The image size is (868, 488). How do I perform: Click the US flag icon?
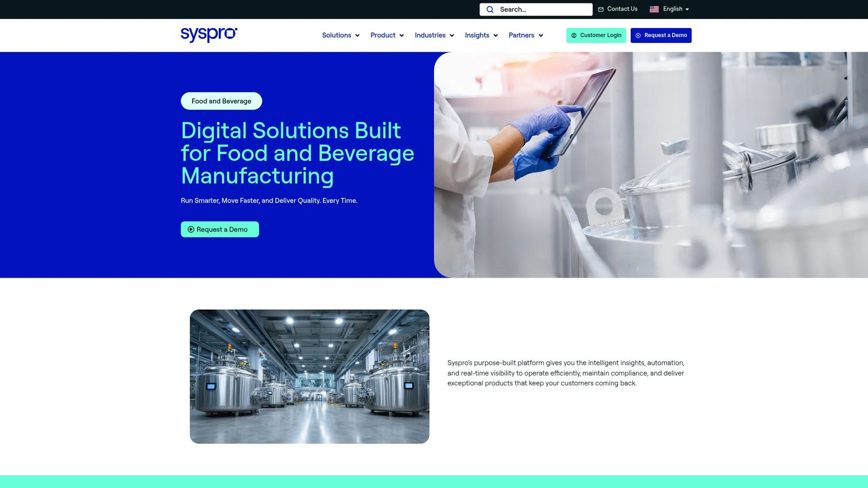click(x=654, y=9)
